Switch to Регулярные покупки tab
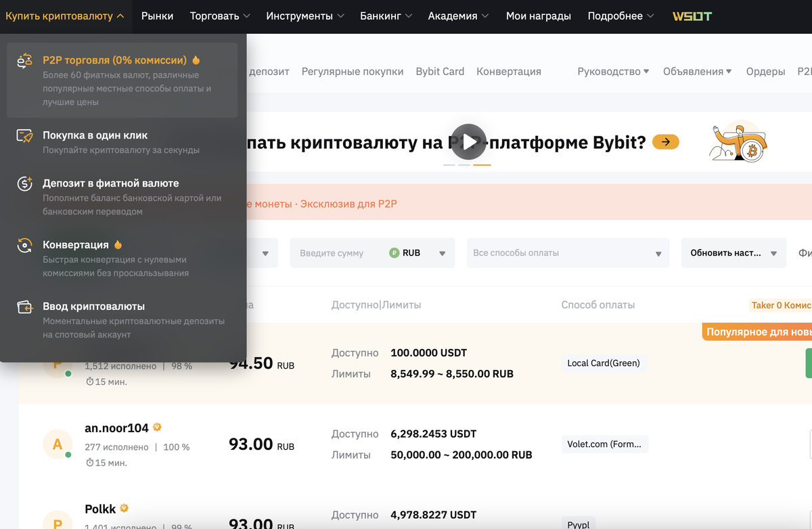812x529 pixels. 353,71
